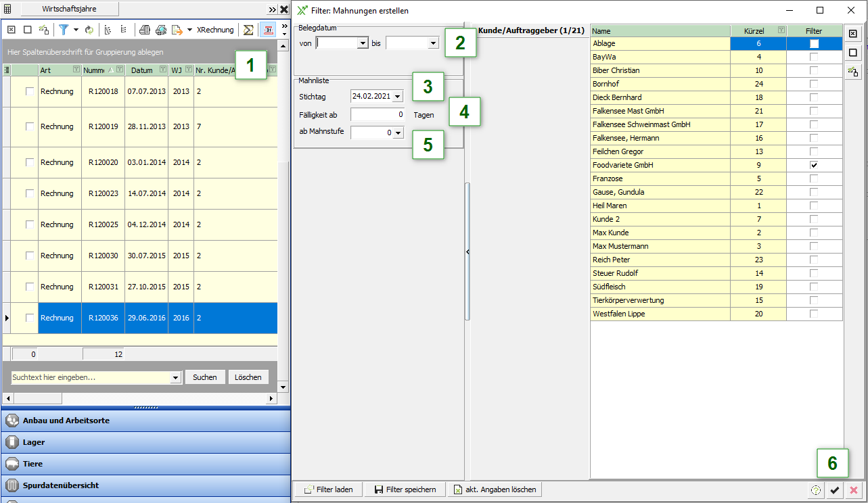This screenshot has width=868, height=503.
Task: Click the sigma sum icon
Action: (x=248, y=30)
